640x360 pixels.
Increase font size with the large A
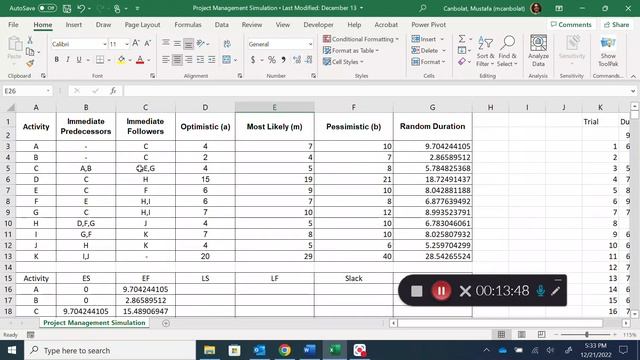coord(136,43)
